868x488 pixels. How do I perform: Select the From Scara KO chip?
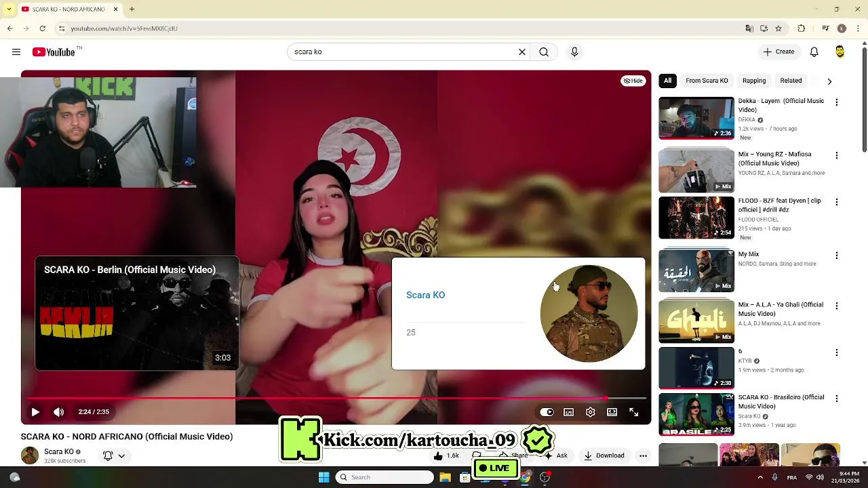click(707, 81)
